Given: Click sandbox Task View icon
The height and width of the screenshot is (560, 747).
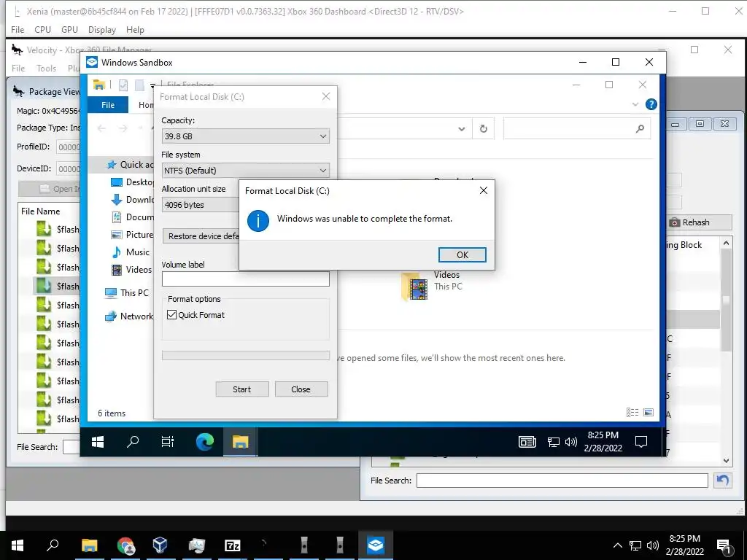Looking at the screenshot, I should 168,442.
